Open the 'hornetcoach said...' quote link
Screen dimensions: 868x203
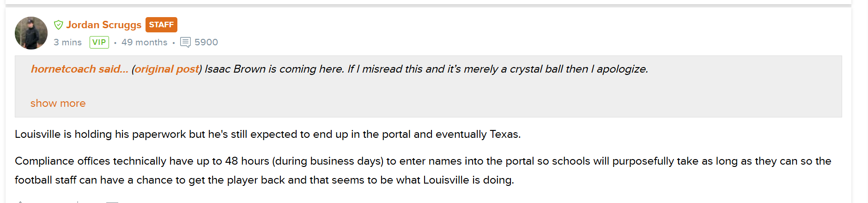[79, 69]
